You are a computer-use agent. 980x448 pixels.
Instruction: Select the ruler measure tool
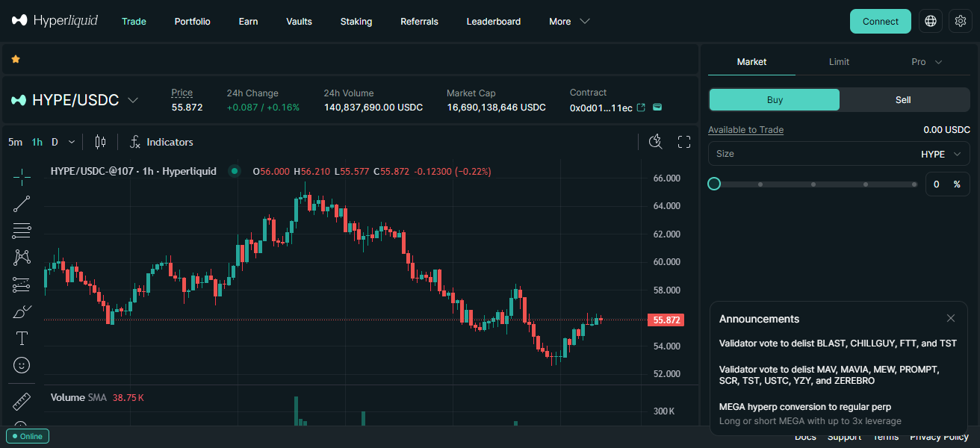22,402
